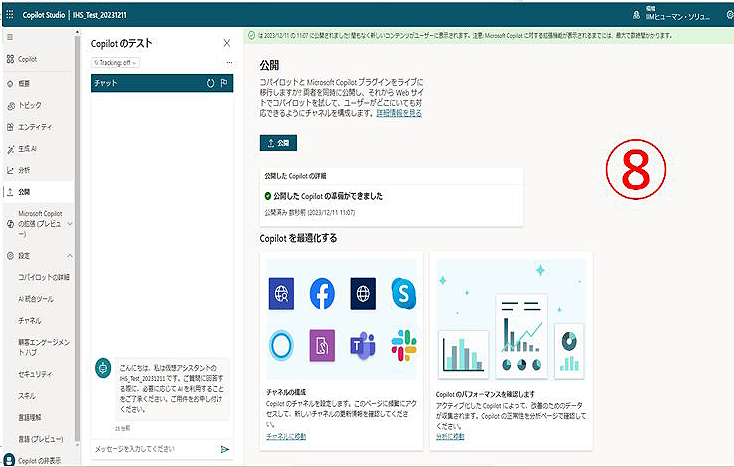Click the 公開した Copilot の詳細 card heading

[295, 176]
